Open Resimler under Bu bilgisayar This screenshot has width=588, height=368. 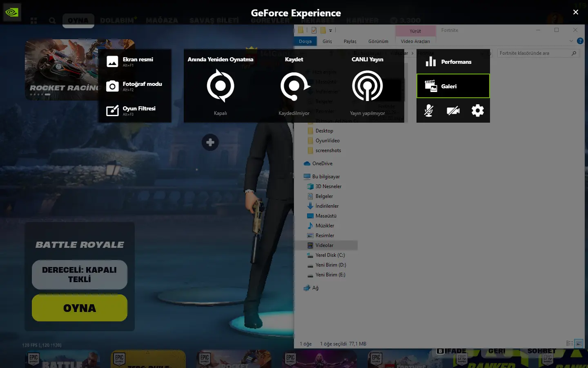pos(325,236)
